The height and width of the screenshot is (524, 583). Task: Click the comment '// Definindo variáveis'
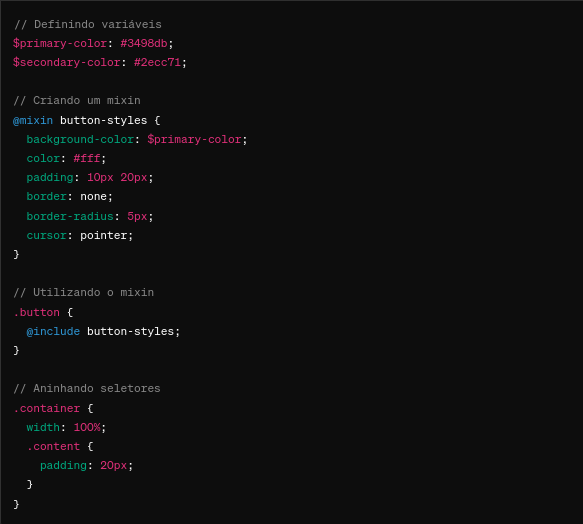pyautogui.click(x=88, y=25)
